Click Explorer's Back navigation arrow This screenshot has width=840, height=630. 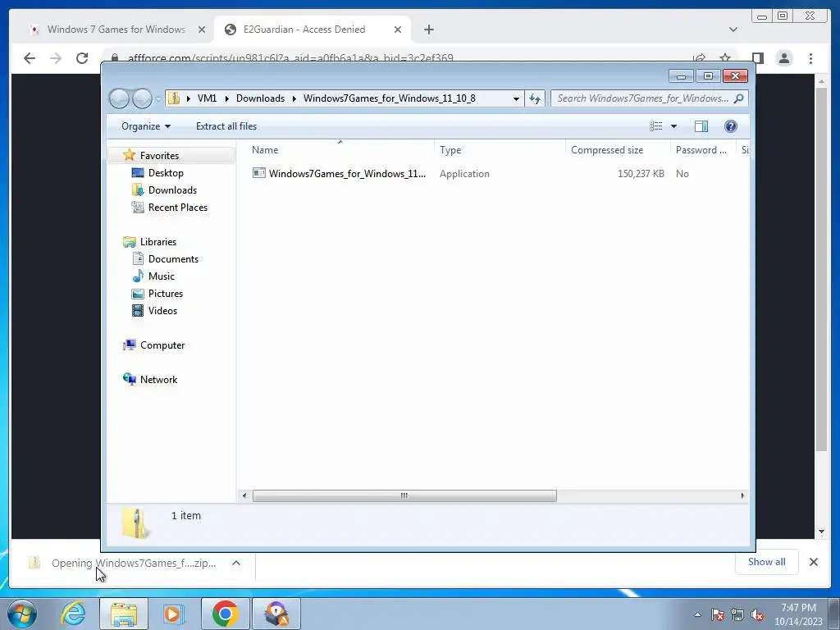click(119, 98)
